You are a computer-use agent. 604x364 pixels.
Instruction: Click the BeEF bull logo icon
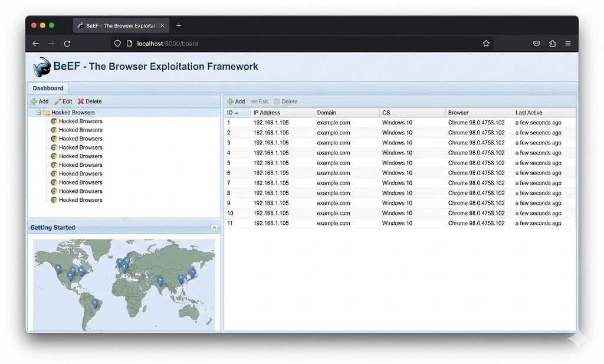[x=42, y=67]
